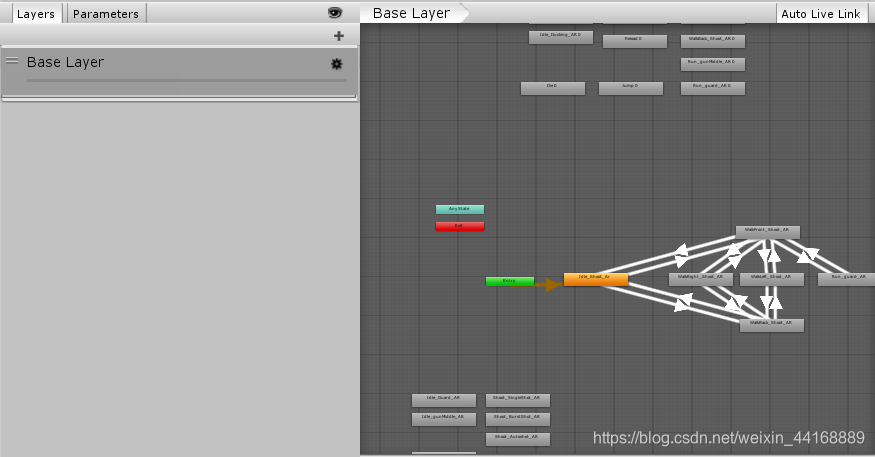Select the WalkFront_Shoot_AK state node
Screen dimensions: 875x457
coord(767,232)
